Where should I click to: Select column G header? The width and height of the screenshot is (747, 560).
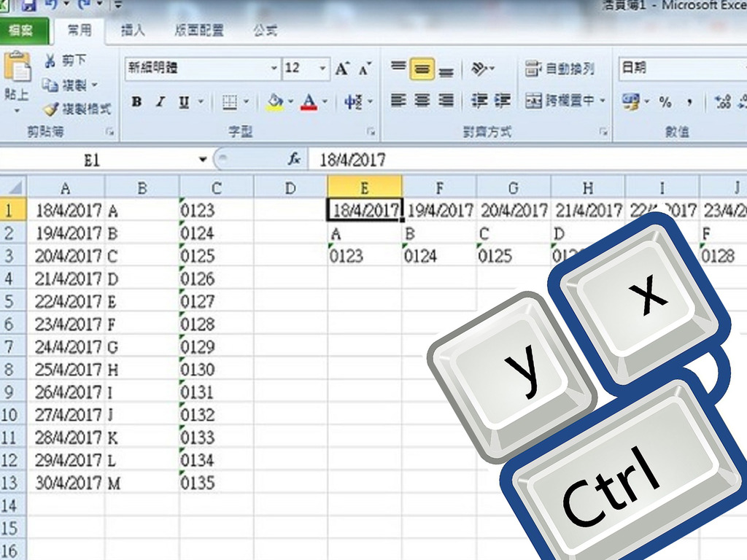(513, 187)
